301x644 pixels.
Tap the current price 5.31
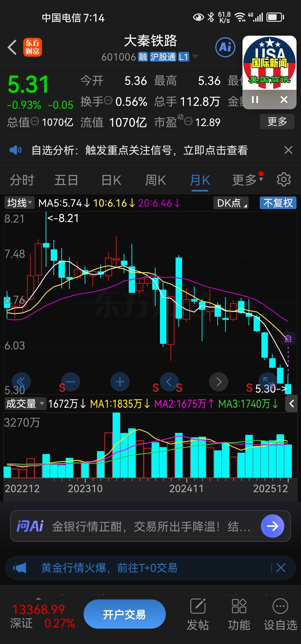click(28, 84)
